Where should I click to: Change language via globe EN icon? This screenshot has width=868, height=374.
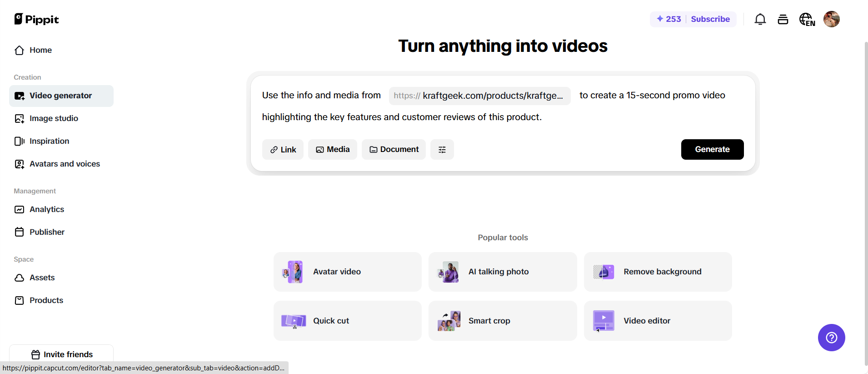click(x=807, y=20)
